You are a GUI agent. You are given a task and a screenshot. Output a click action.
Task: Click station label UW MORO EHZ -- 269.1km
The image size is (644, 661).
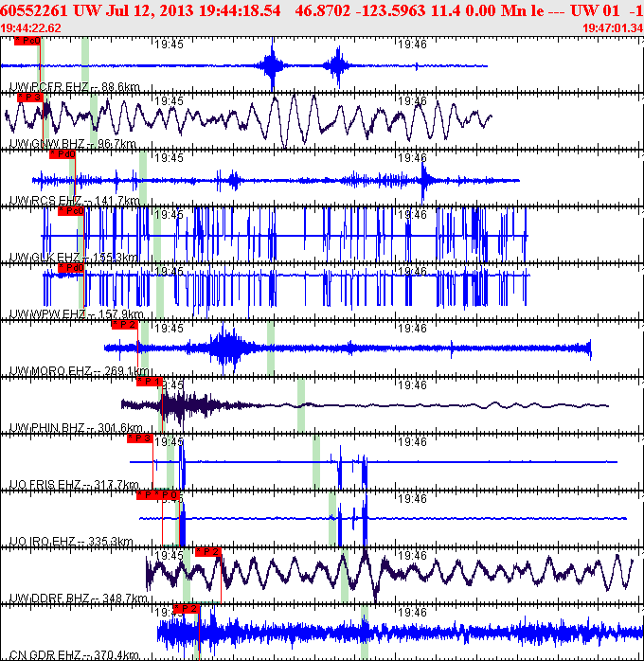click(79, 371)
